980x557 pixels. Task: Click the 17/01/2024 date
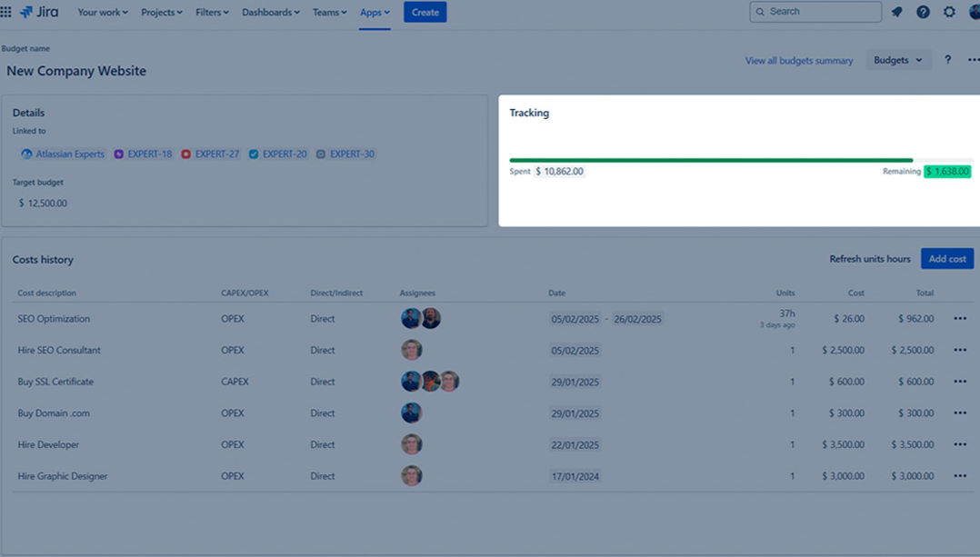pyautogui.click(x=575, y=476)
